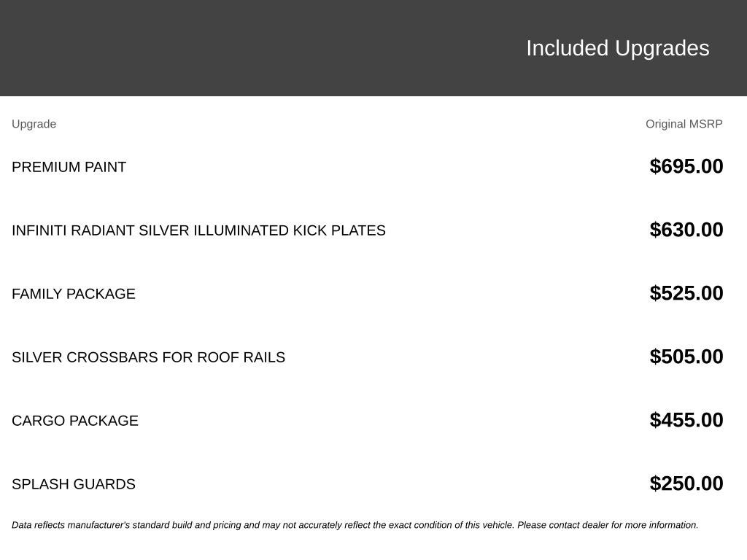This screenshot has width=747, height=560.
Task: Click the $525.00 Family Package price
Action: coord(686,293)
